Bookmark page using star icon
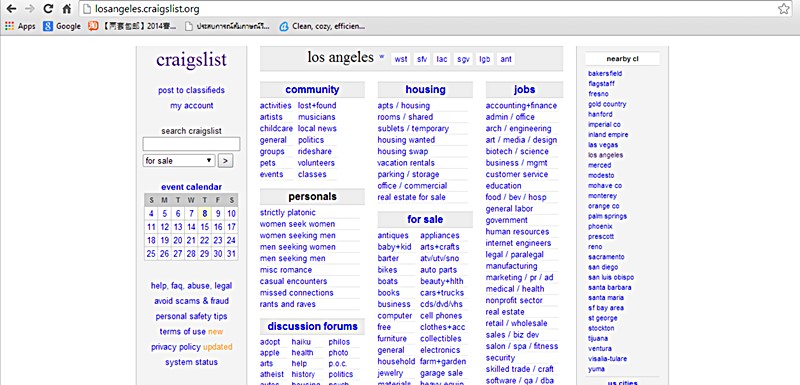 click(x=783, y=9)
